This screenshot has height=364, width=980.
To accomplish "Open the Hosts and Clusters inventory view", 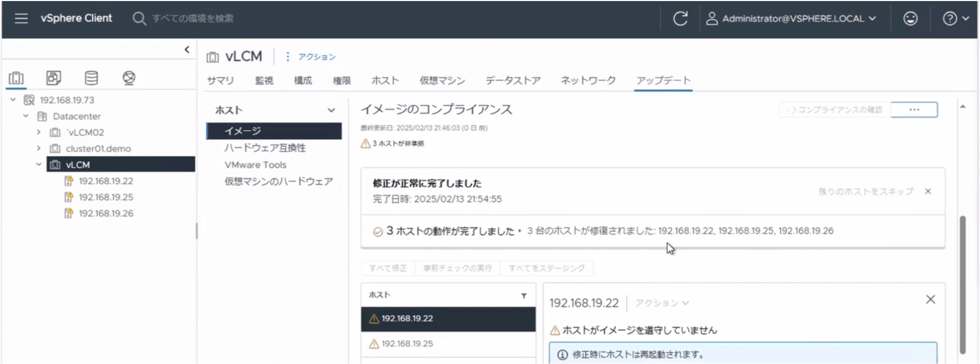I will [x=16, y=78].
